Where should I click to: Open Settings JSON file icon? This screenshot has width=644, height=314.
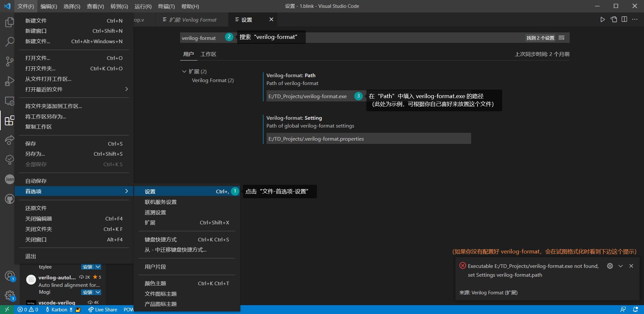pos(614,20)
